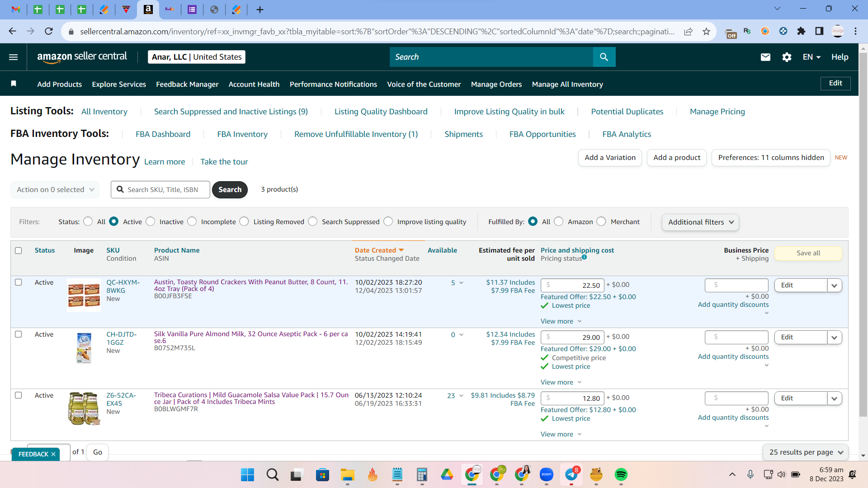The width and height of the screenshot is (868, 488).
Task: Filter Fulfilled By Amazon
Action: tap(559, 221)
